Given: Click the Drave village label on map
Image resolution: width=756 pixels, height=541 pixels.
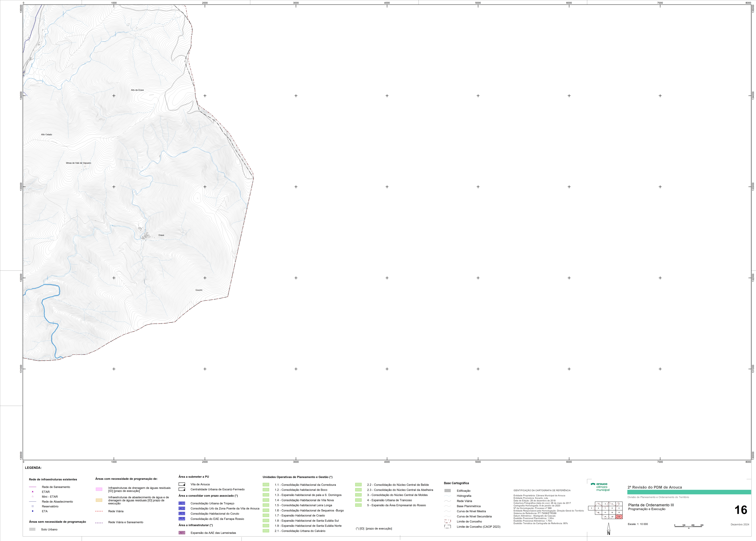Looking at the screenshot, I should point(161,235).
